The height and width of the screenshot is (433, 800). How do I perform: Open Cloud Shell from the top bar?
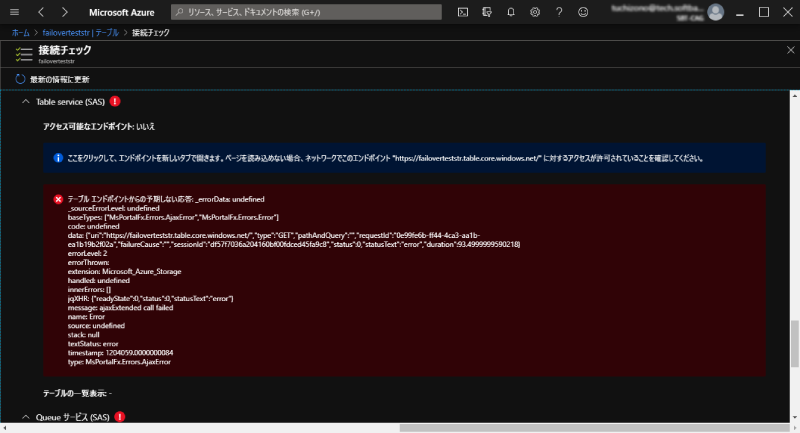tap(463, 12)
